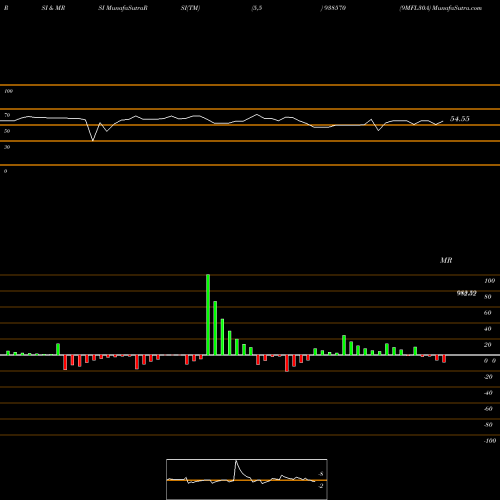Click the '-8' label in mini chart
500x500 pixels.
pos(320,474)
